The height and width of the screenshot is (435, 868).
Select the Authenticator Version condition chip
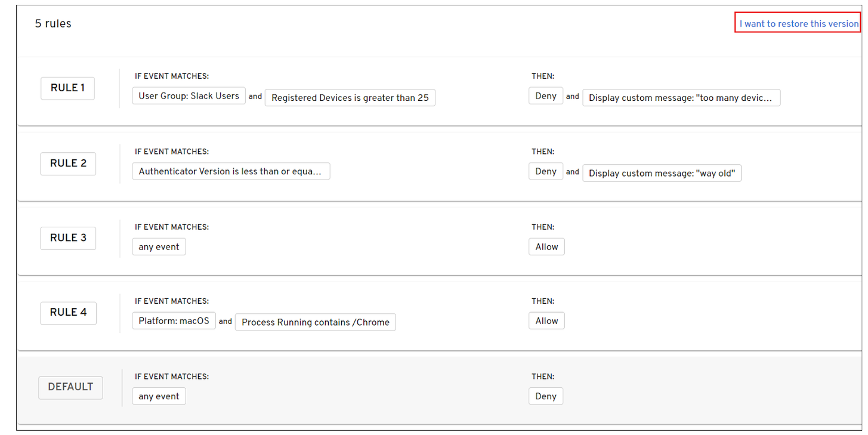[230, 172]
